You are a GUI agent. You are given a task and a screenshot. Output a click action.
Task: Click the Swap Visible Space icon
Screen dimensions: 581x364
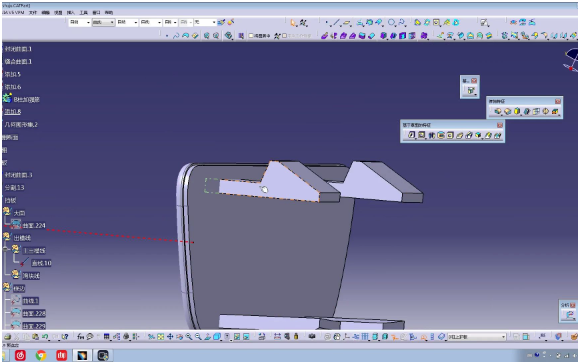tap(246, 337)
